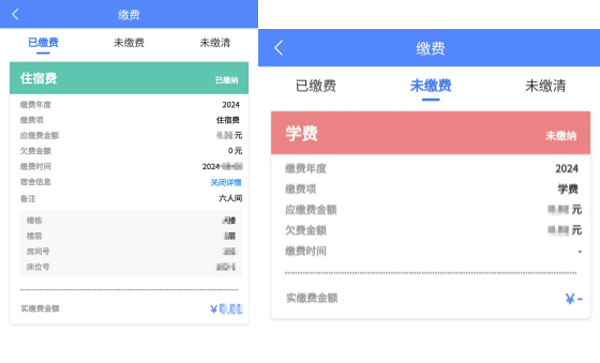This screenshot has width=600, height=363.
Task: Select 已缴费 tab on left screen
Action: pos(43,42)
